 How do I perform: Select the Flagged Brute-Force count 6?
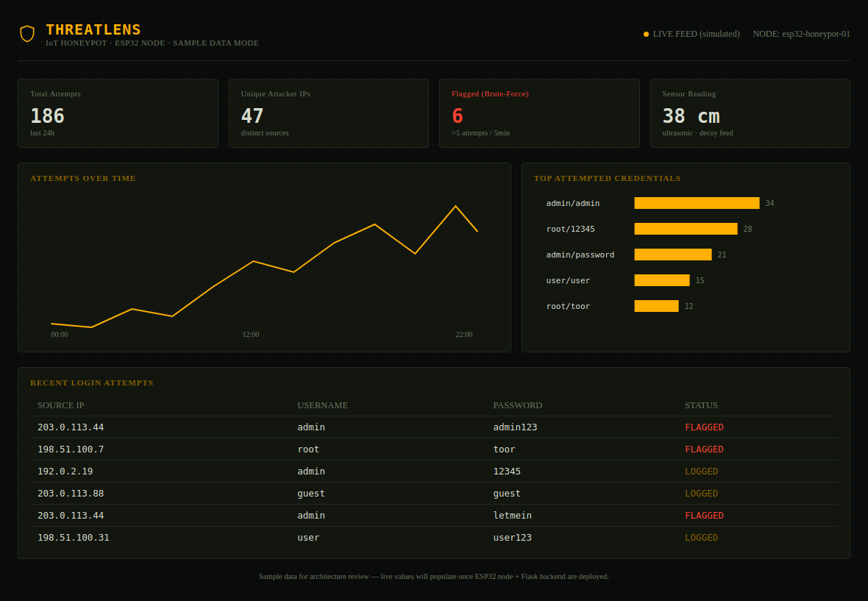coord(458,115)
